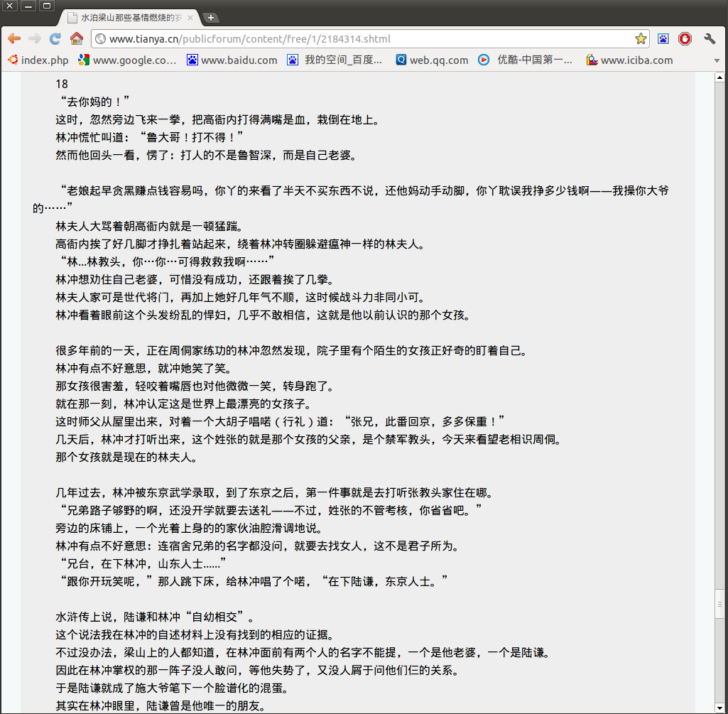Click the Google bookmark favicon
The image size is (728, 714).
pos(84,60)
